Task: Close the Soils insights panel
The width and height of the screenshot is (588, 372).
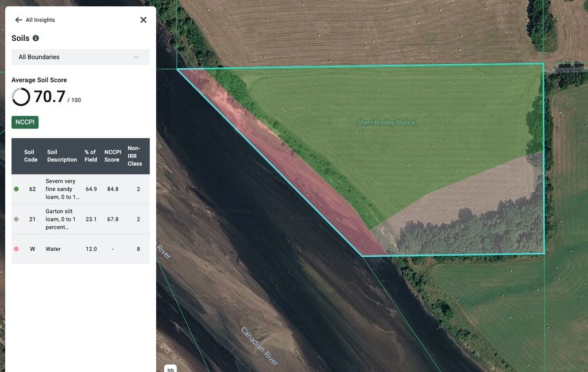Action: coord(143,20)
